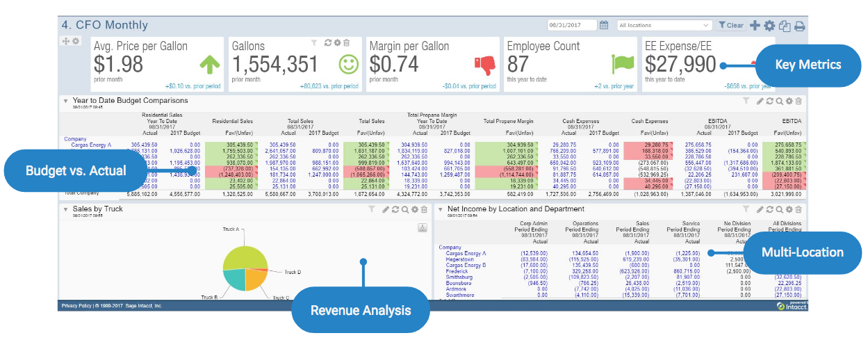Open the Hagerstown location row link
Viewport: 868px width, 340px height.
click(x=461, y=259)
